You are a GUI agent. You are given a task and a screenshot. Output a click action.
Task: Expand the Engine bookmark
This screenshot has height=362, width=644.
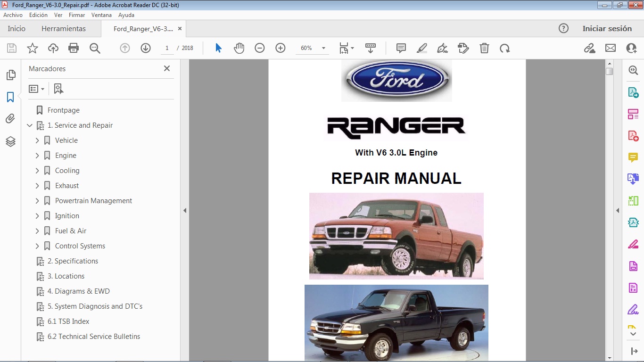pos(38,155)
